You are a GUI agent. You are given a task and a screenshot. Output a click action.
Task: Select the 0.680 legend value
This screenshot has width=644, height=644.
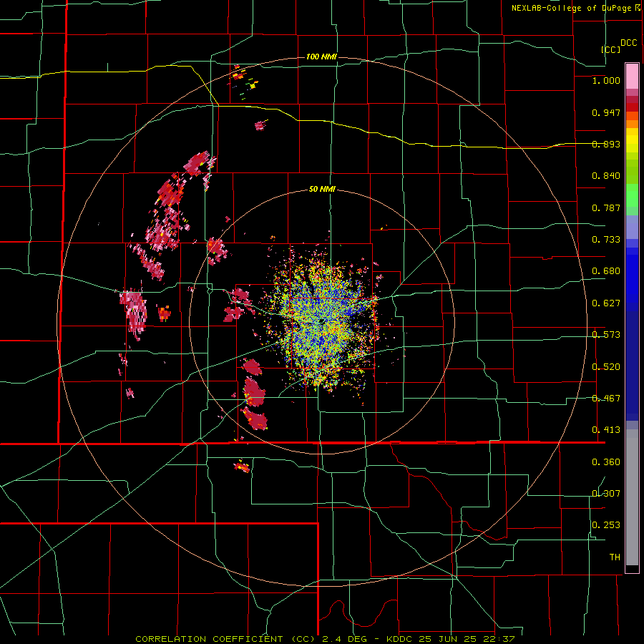point(606,271)
